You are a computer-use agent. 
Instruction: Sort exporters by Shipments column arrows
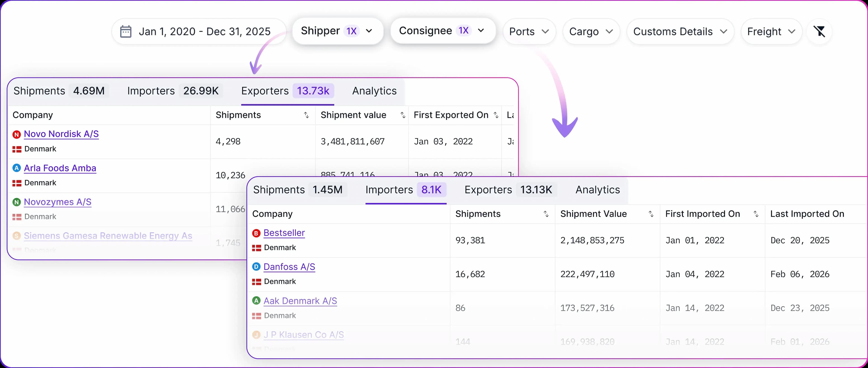306,115
